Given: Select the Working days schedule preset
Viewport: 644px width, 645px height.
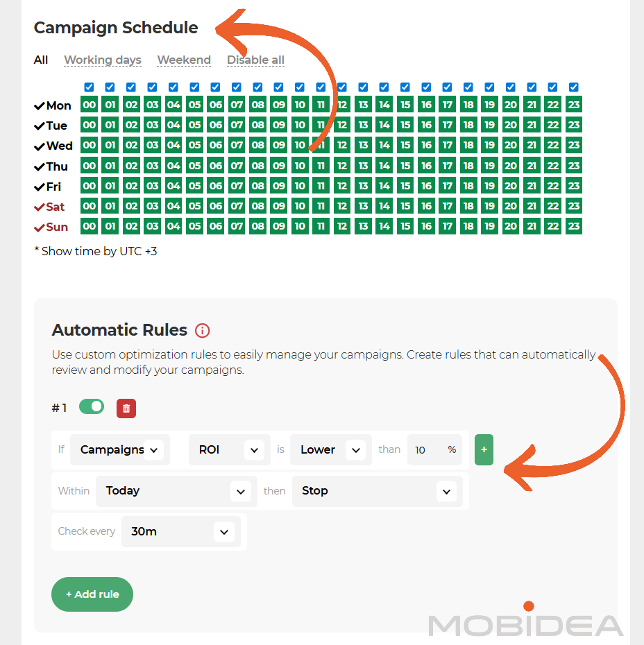Looking at the screenshot, I should click(103, 60).
